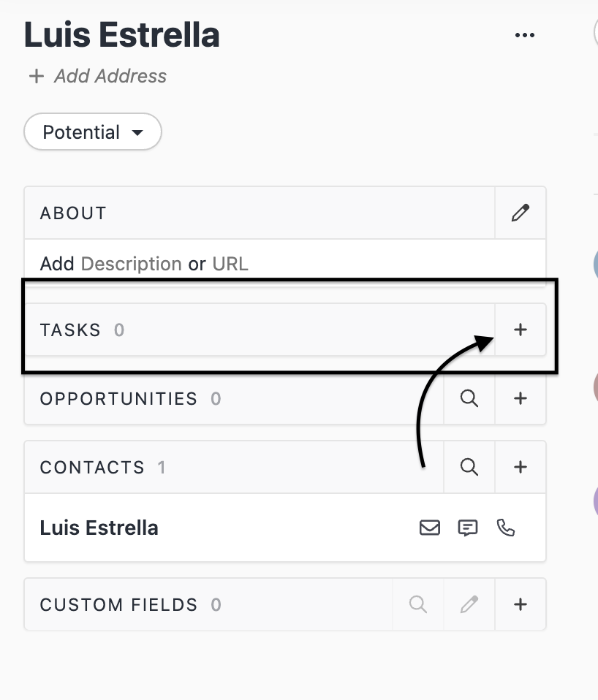Click the Opportunities section header

[x=118, y=398]
